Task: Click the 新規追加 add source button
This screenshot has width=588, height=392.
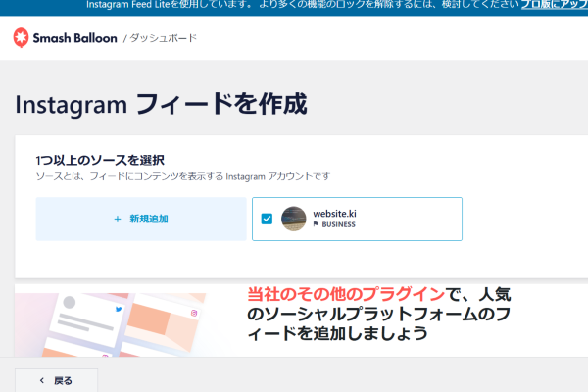Action: [141, 219]
